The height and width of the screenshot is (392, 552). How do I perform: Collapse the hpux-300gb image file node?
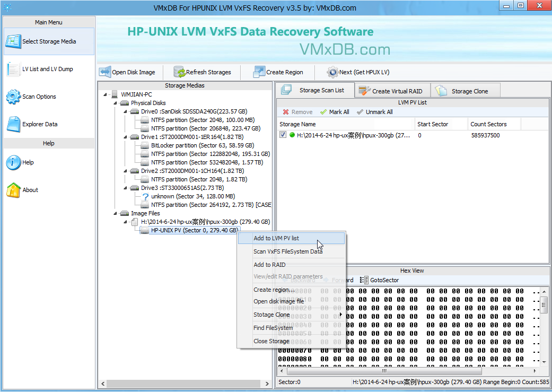point(125,222)
